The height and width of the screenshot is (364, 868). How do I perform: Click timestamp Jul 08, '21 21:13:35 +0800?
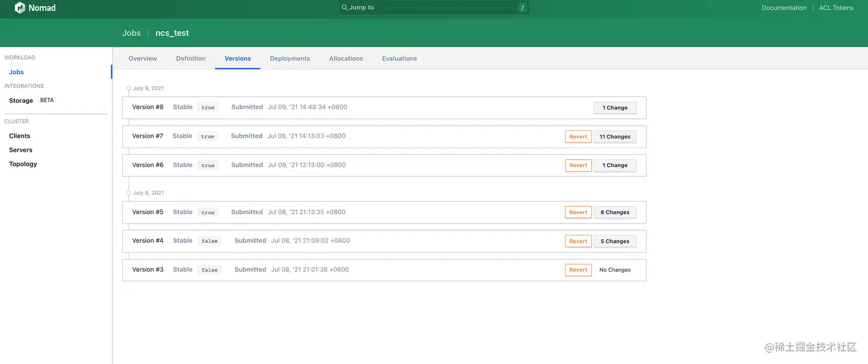(x=307, y=212)
